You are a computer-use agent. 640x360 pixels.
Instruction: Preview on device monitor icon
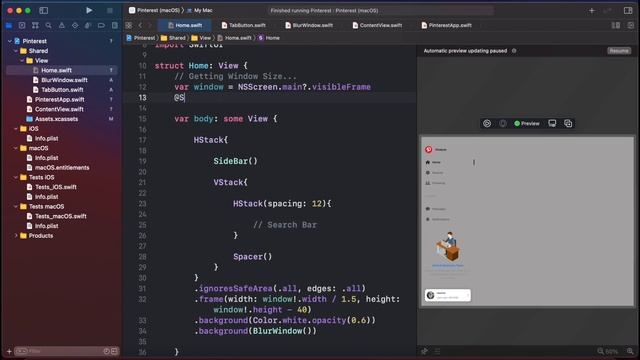[552, 123]
